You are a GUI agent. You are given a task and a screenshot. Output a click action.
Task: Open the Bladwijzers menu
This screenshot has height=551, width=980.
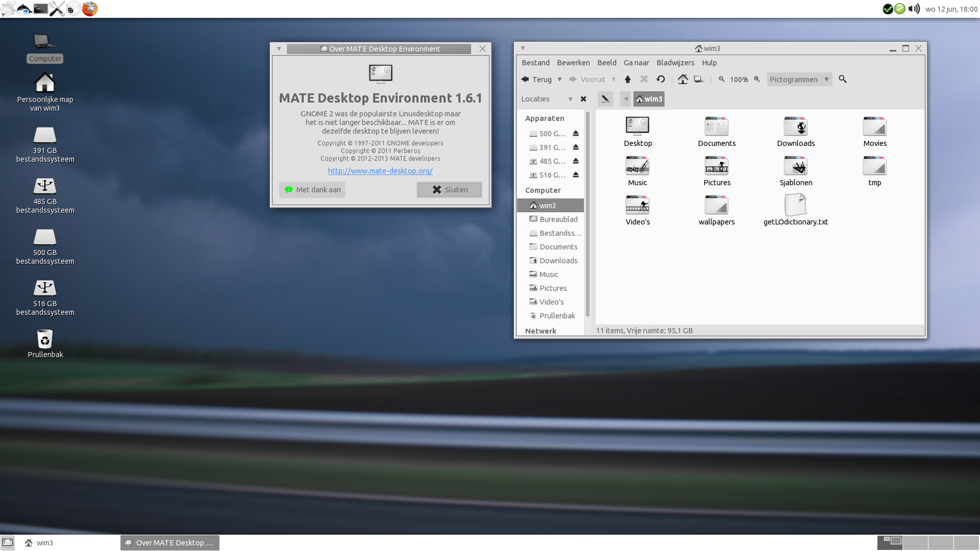click(675, 63)
